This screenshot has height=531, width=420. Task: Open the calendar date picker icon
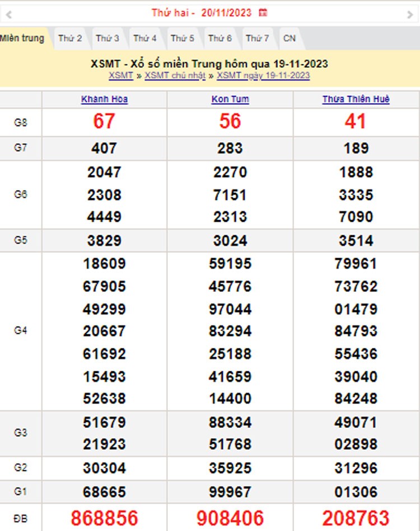(x=263, y=12)
